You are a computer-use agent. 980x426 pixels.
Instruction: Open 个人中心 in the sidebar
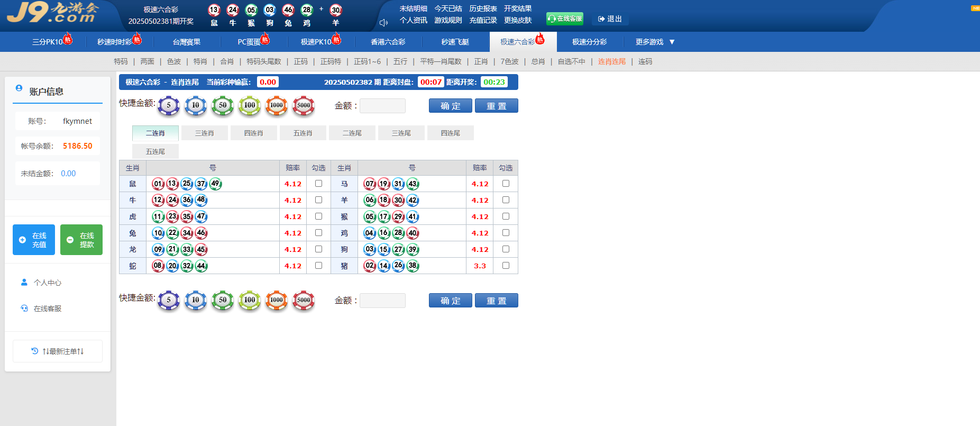tap(47, 283)
